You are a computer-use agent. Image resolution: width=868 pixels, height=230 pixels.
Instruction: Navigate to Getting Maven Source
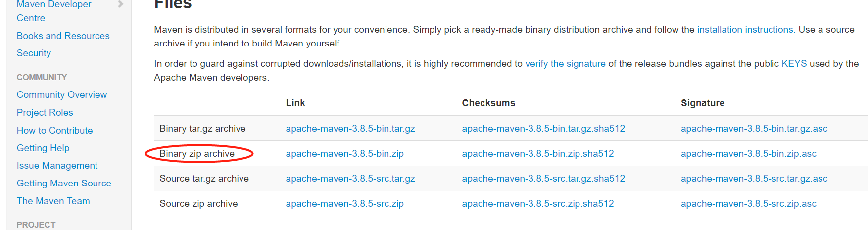point(64,183)
